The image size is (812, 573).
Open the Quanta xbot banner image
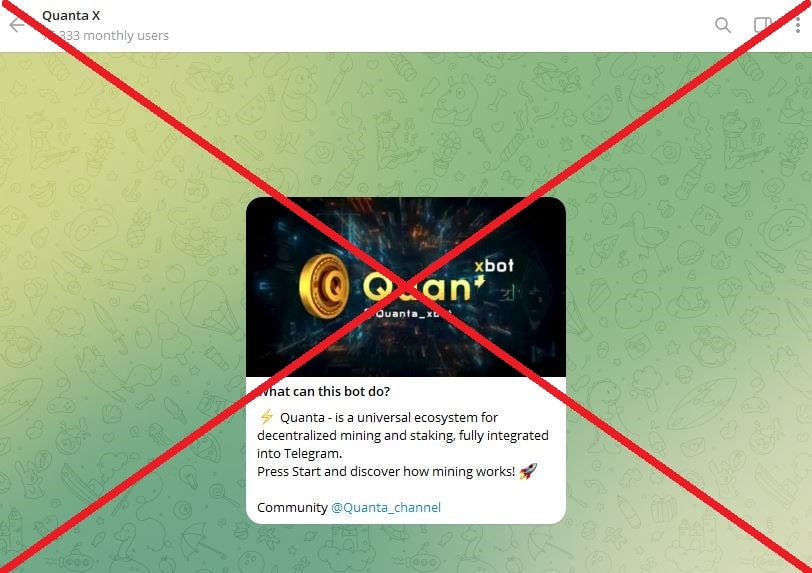(x=406, y=286)
